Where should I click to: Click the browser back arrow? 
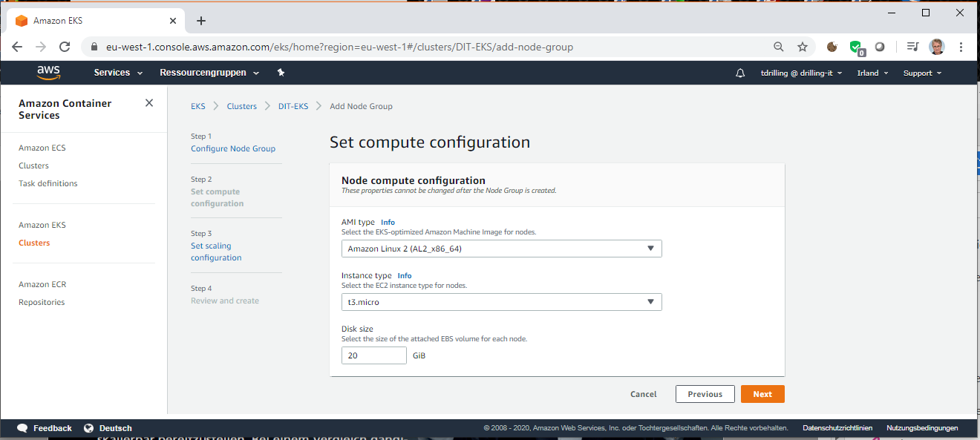click(x=17, y=47)
